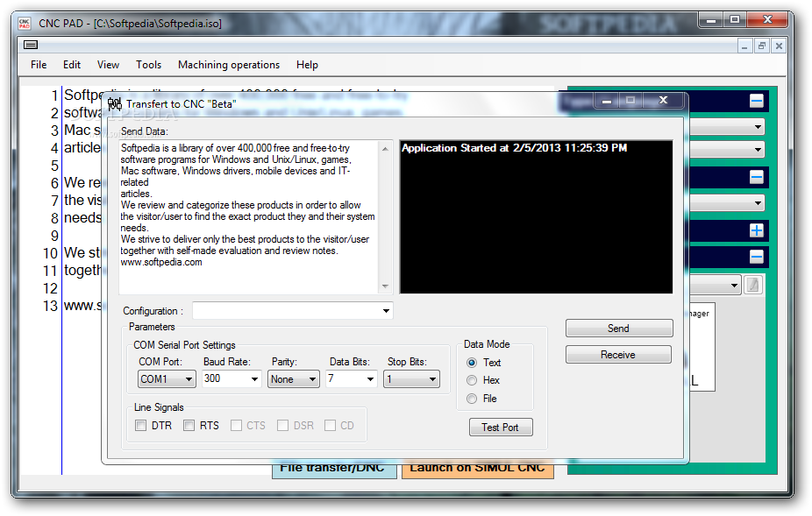The height and width of the screenshot is (516, 812).
Task: Open the Data Bits dropdown showing 7
Action: click(x=351, y=378)
